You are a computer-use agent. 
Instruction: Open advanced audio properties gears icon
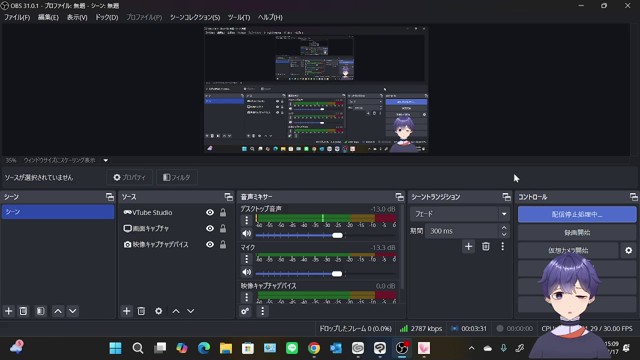click(x=245, y=311)
